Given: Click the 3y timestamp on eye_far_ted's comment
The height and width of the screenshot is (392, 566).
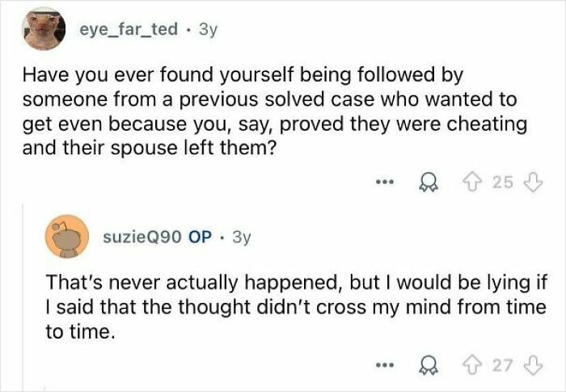Looking at the screenshot, I should click(x=208, y=29).
